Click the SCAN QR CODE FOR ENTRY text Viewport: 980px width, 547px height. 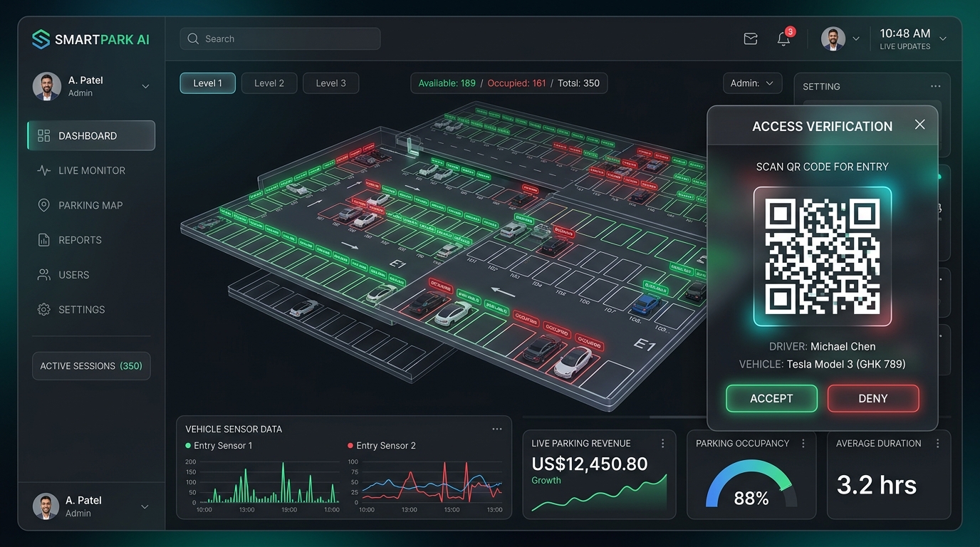[823, 167]
